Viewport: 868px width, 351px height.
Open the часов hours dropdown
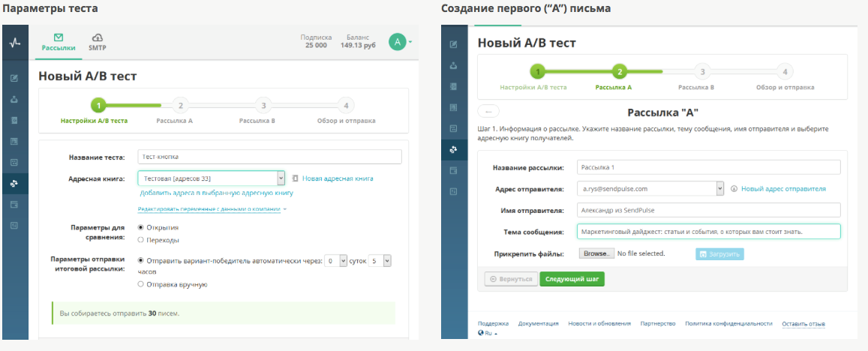coord(380,261)
